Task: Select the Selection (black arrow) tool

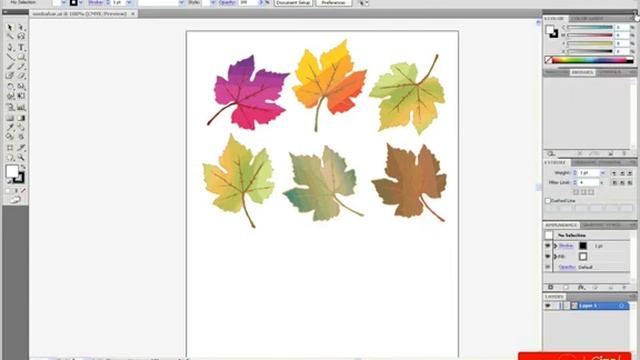Action: (x=10, y=27)
